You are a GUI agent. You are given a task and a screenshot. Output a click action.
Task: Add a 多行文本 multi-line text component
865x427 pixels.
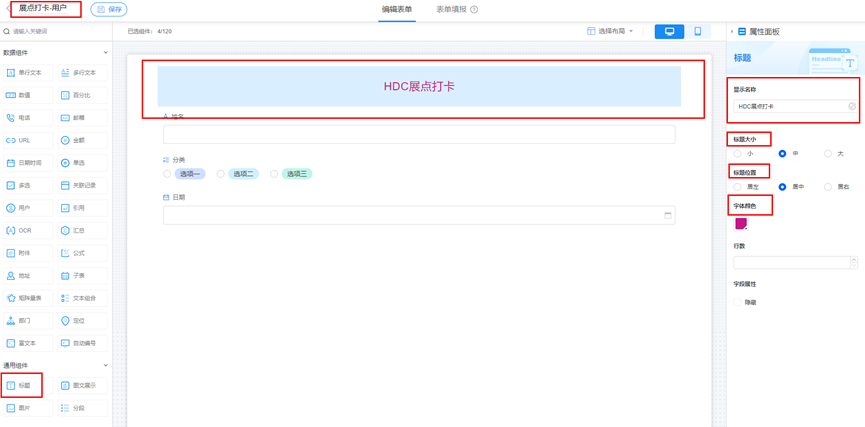coord(83,72)
